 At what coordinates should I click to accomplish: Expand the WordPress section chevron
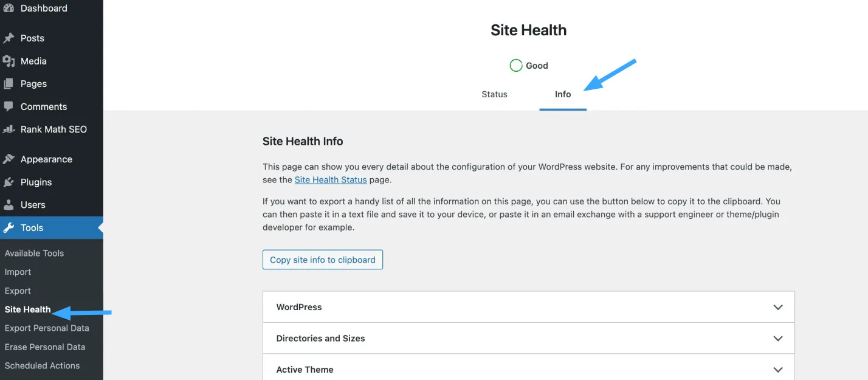point(777,308)
